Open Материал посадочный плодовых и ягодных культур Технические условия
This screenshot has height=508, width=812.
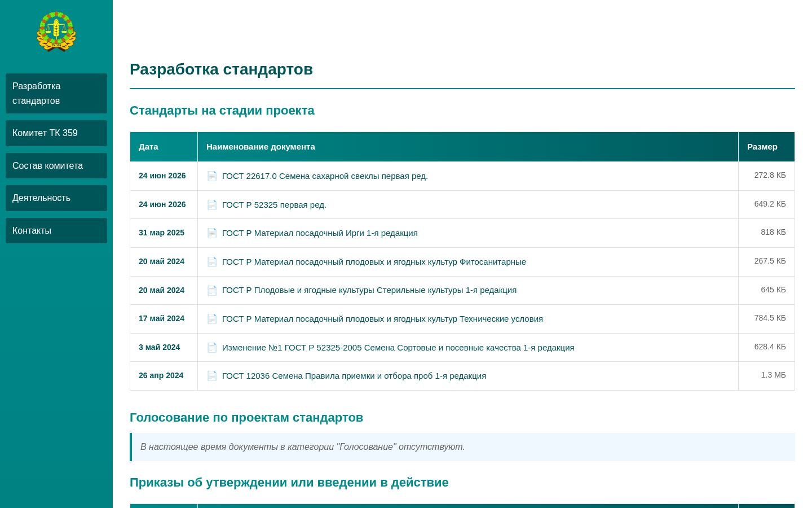(382, 319)
